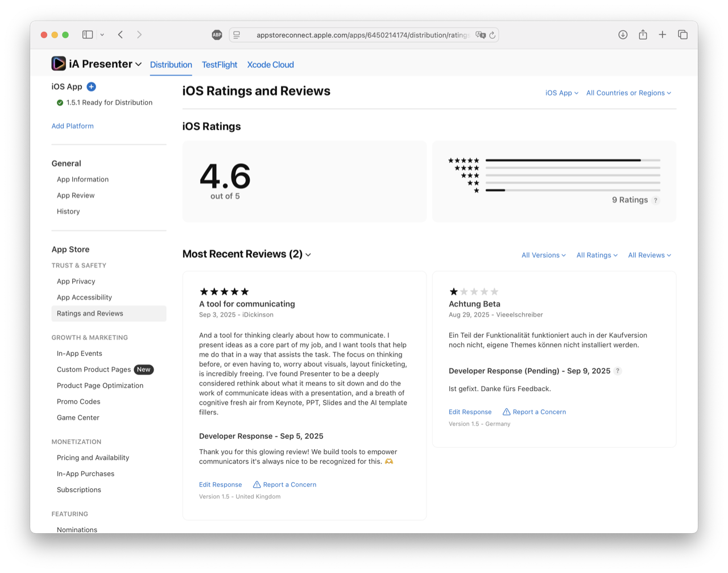Viewport: 728px width, 573px height.
Task: Open the iOS App platform dropdown
Action: coord(562,93)
